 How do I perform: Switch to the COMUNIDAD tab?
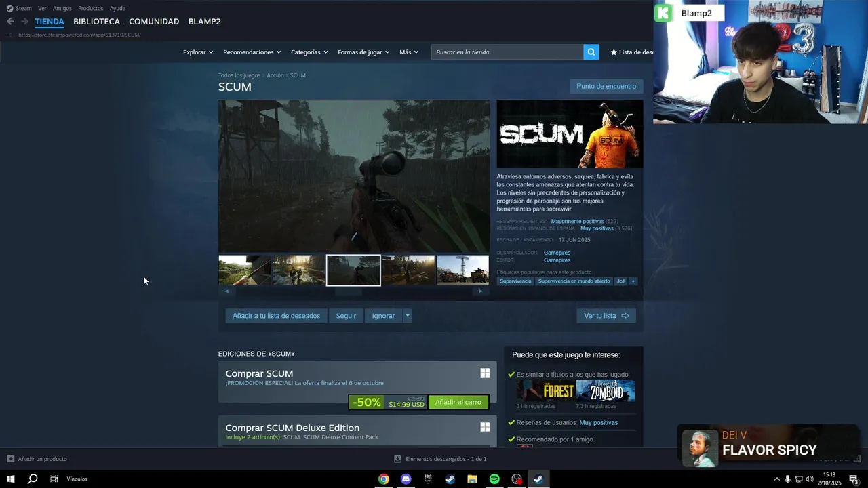[x=154, y=22]
